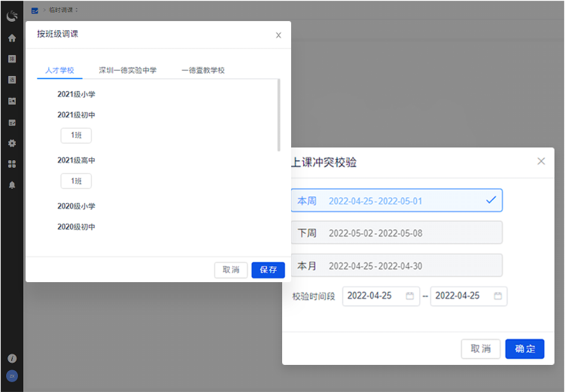Select the 下周 date range option
565x392 pixels.
coord(396,232)
